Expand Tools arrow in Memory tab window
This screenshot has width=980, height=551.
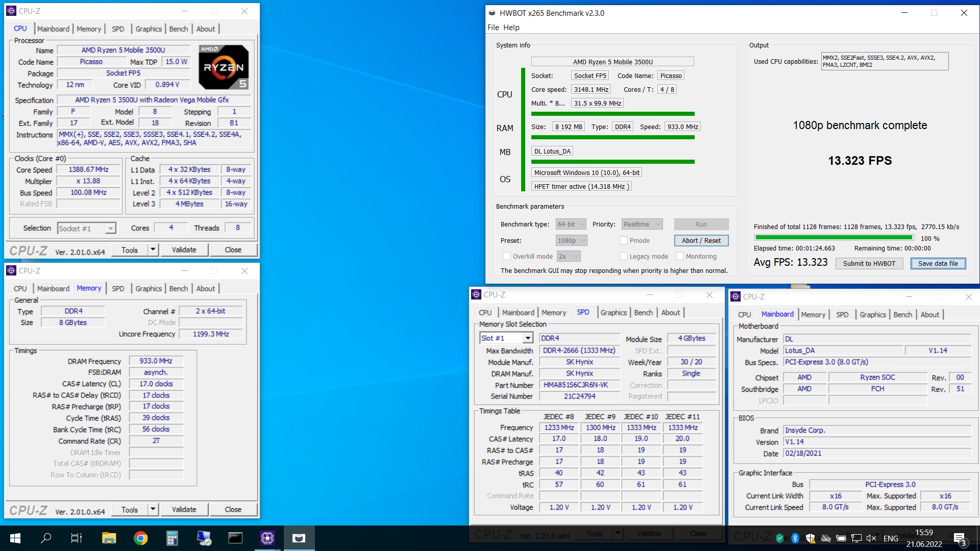click(153, 509)
